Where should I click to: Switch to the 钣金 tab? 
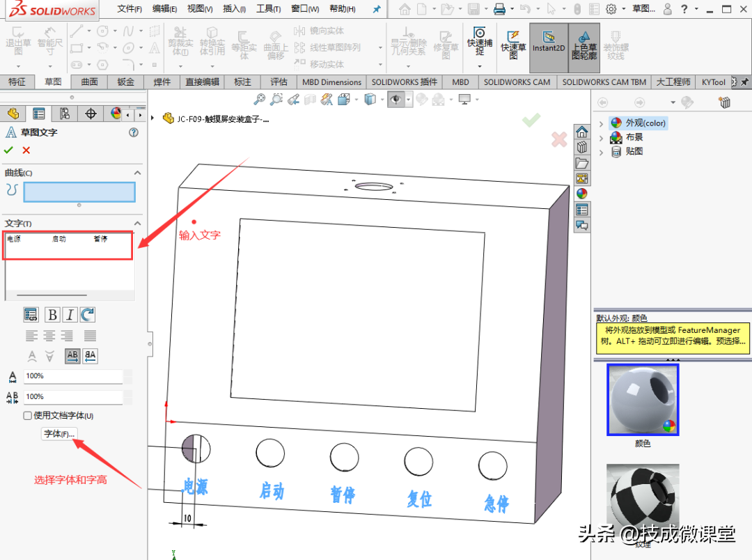tap(126, 81)
